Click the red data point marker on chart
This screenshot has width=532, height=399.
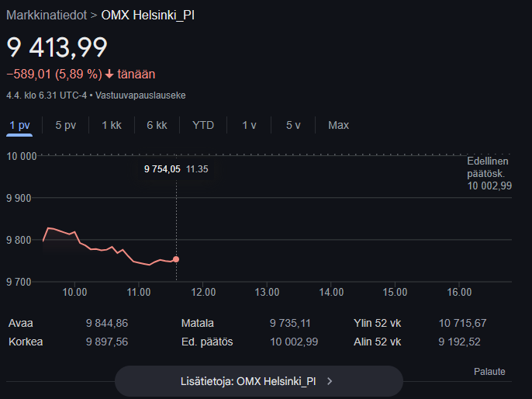(176, 259)
